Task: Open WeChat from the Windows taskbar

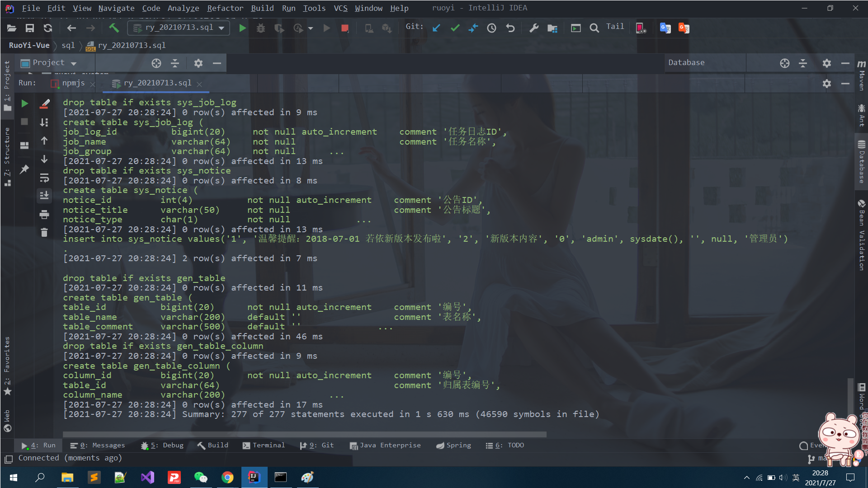Action: [x=201, y=477]
